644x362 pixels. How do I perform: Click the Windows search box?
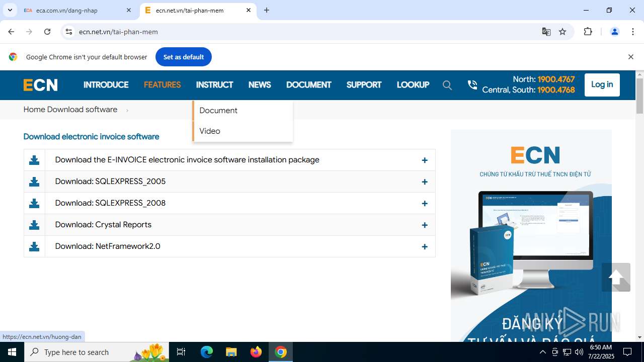97,352
